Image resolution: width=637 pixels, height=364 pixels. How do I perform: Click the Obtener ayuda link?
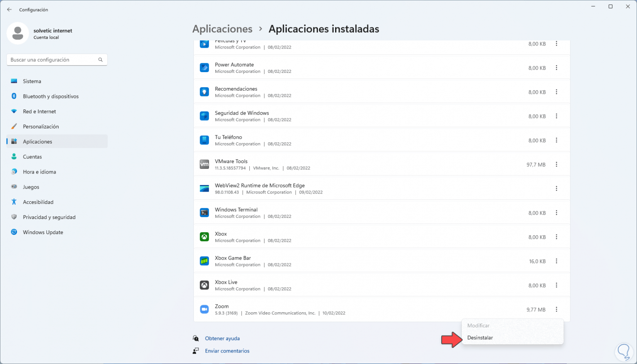pos(222,339)
